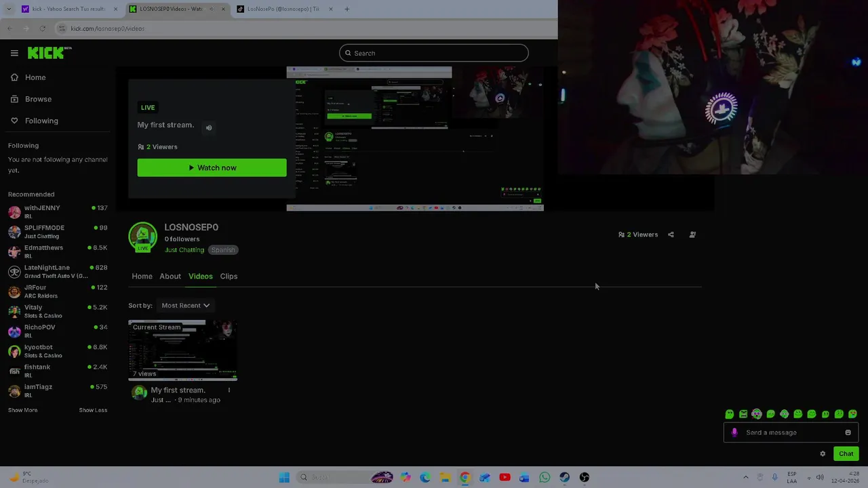Click the LOSNOSEP0 channel avatar

point(142,237)
